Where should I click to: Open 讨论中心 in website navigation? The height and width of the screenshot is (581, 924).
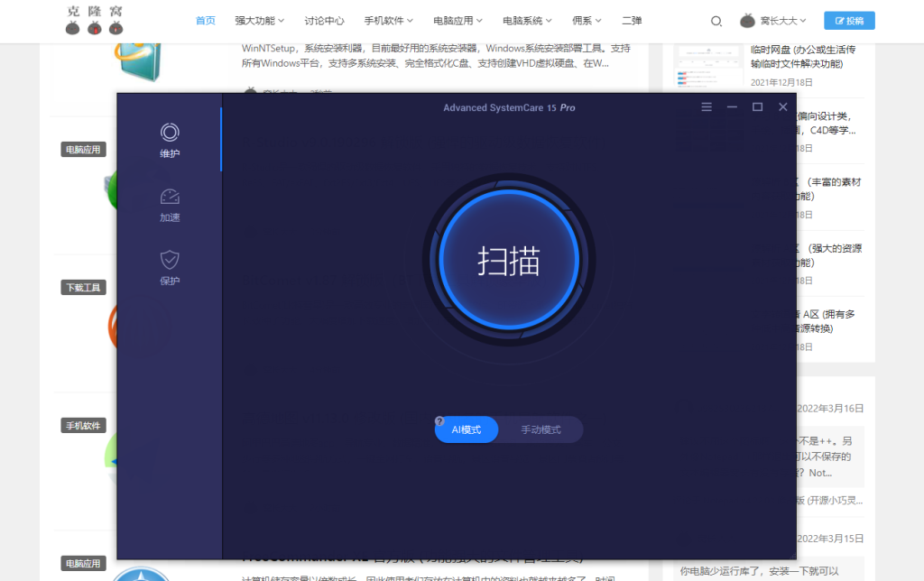click(x=324, y=21)
